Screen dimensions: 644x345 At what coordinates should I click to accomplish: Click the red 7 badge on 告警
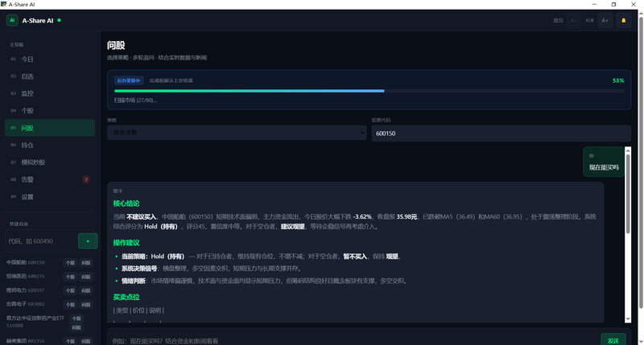[x=86, y=179]
